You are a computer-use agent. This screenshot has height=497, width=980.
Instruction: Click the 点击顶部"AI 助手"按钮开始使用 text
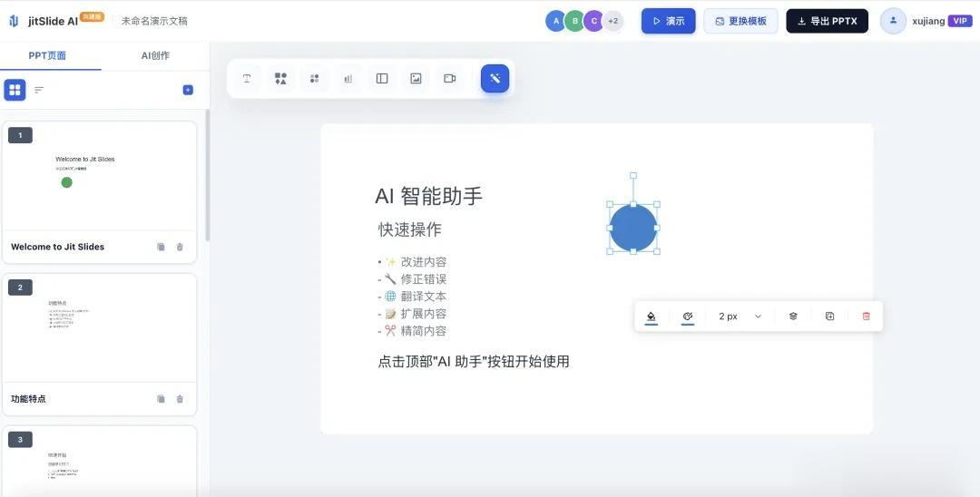474,362
